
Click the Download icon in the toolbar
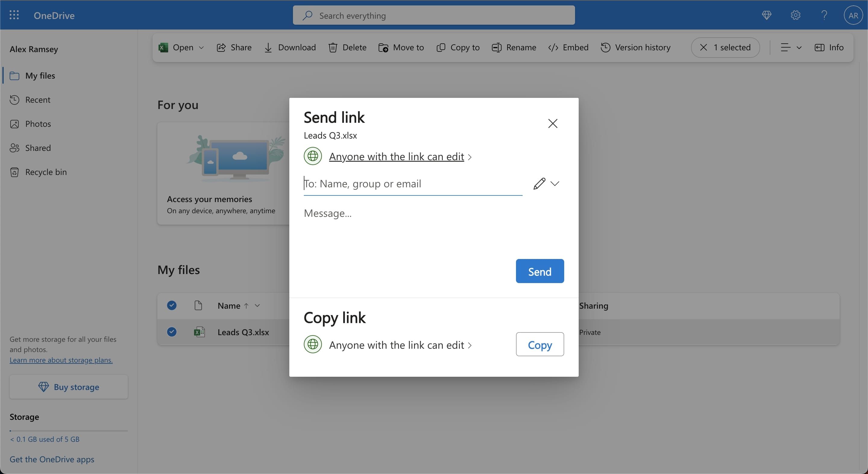pyautogui.click(x=268, y=48)
